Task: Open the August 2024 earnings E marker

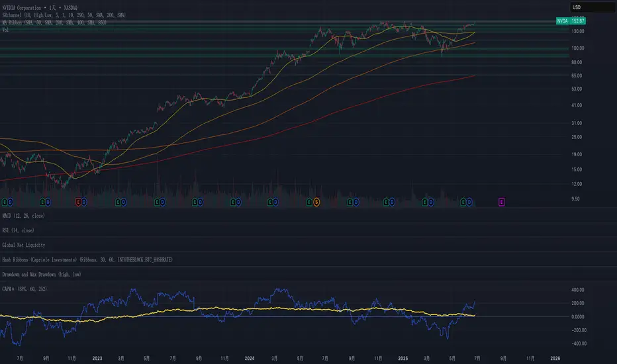Action: (x=350, y=203)
